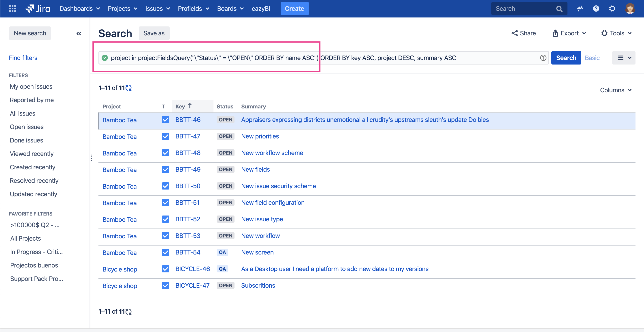The width and height of the screenshot is (644, 332).
Task: Click the sidebar resize handle dots
Action: coord(92,158)
